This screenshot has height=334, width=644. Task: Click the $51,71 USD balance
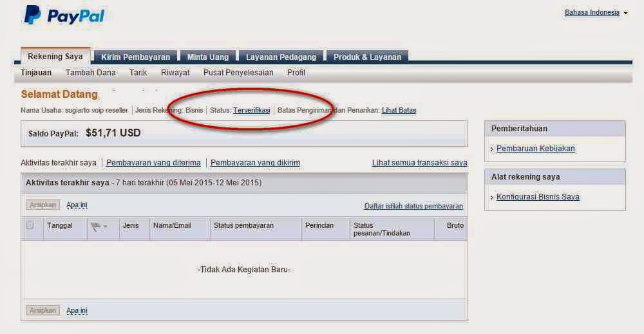coord(113,133)
